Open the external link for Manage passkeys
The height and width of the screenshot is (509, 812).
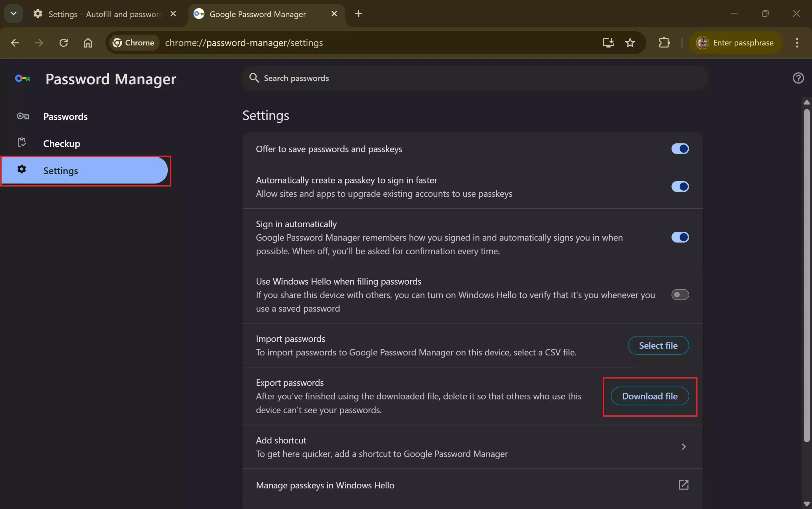click(684, 485)
